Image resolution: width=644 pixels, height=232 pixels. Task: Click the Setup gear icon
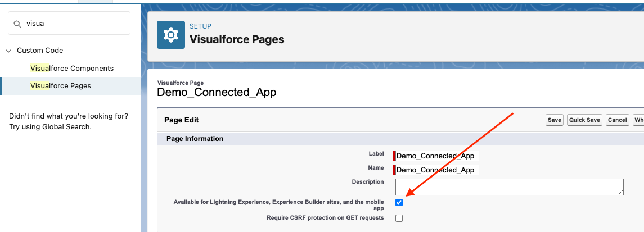(x=171, y=35)
